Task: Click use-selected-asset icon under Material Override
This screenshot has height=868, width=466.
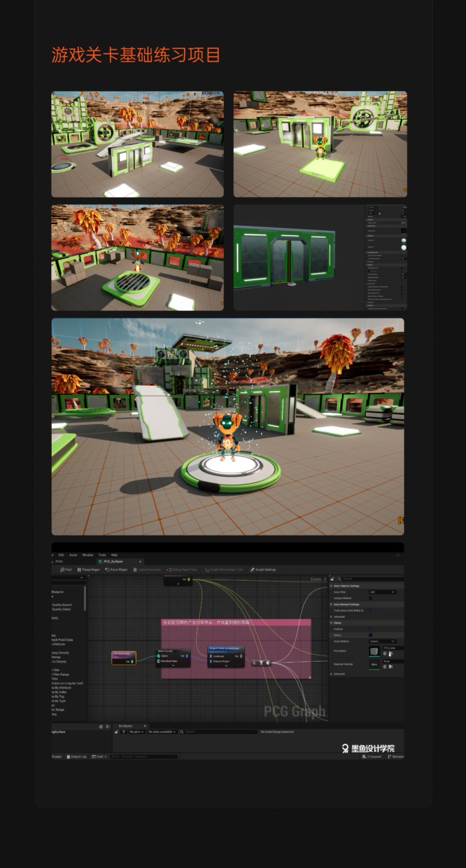Action: tap(385, 667)
